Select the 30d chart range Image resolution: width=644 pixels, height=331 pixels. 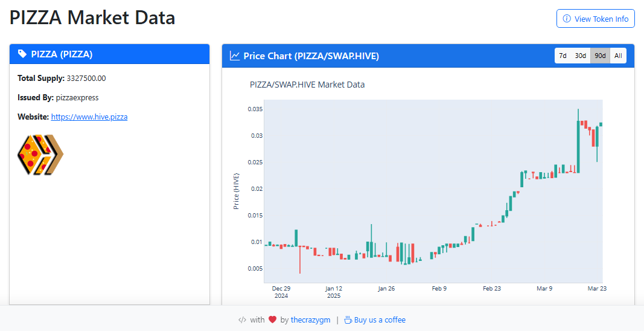[581, 56]
